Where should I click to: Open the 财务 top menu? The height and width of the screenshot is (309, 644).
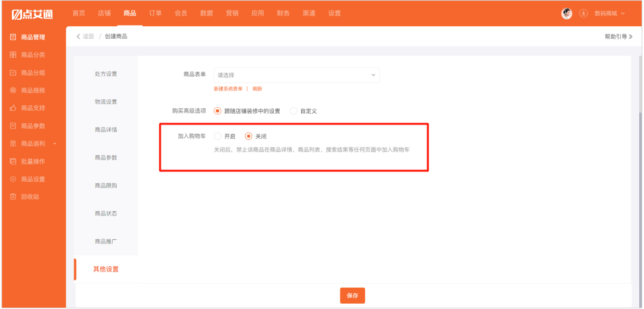point(283,13)
